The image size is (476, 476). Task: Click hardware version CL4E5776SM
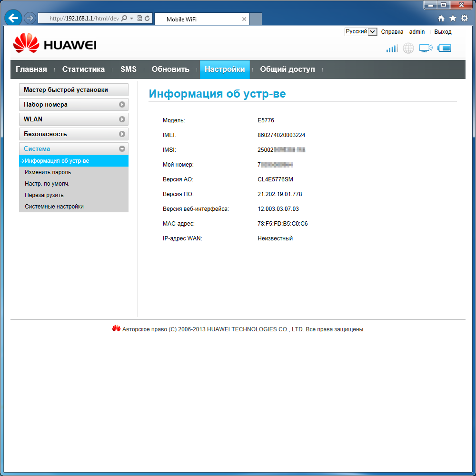tap(275, 179)
